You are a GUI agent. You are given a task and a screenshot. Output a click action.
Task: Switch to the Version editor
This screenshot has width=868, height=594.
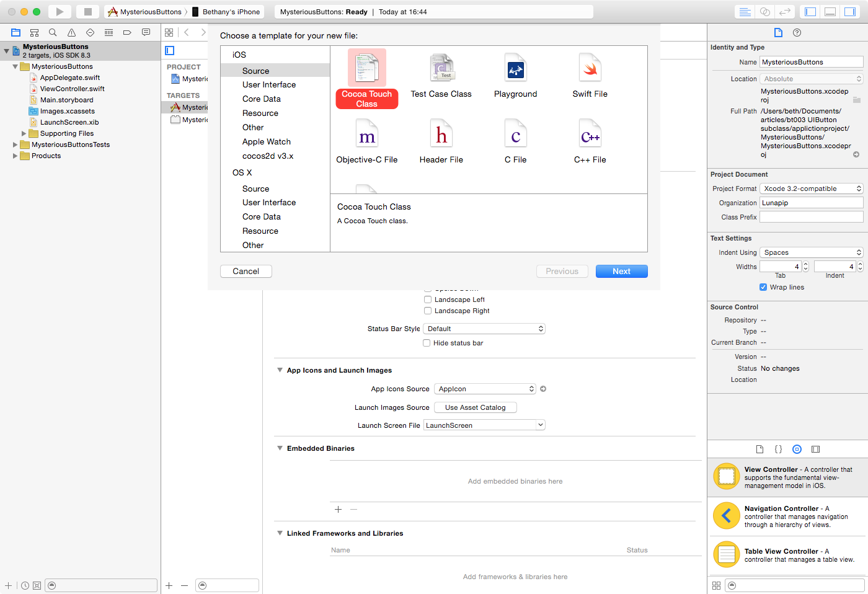tap(785, 12)
